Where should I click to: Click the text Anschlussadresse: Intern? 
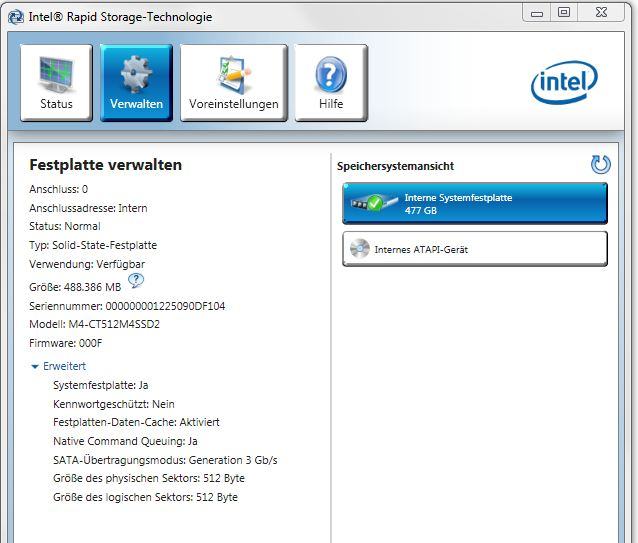click(88, 208)
